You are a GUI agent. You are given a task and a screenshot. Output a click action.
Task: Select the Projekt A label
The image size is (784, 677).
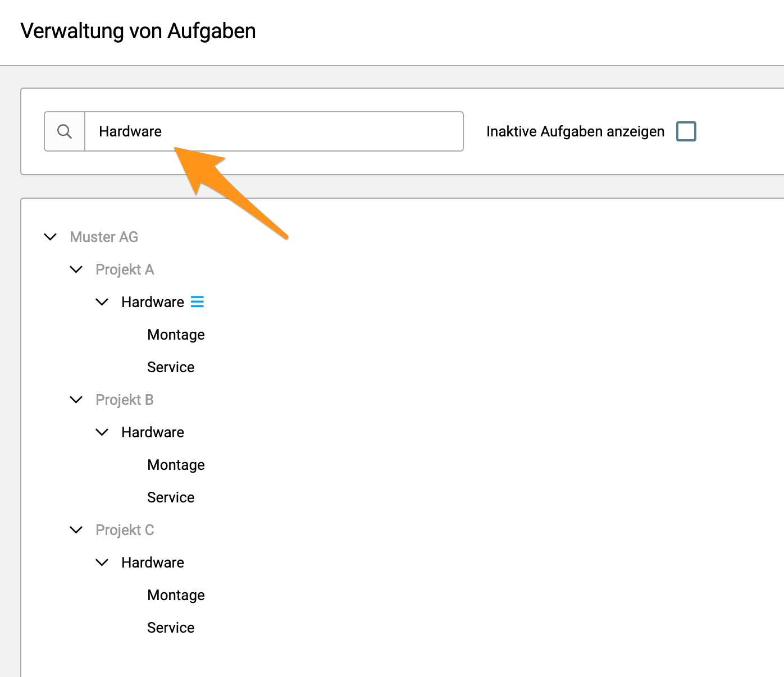coord(125,269)
